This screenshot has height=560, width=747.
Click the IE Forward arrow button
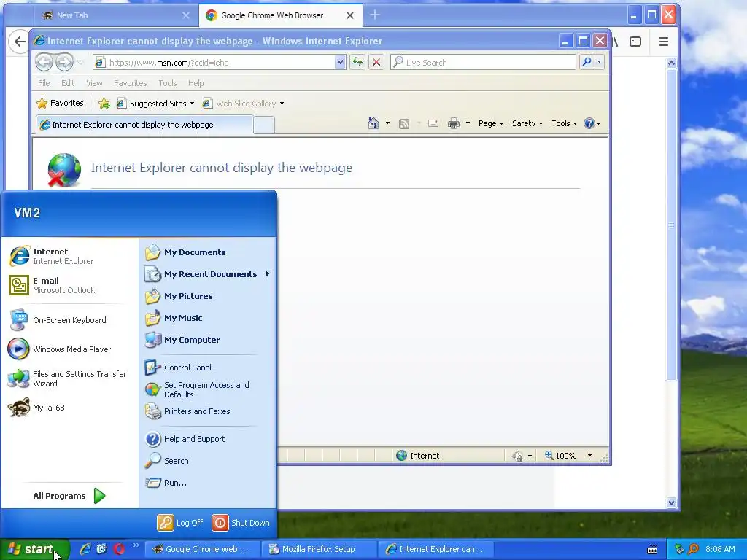(64, 62)
